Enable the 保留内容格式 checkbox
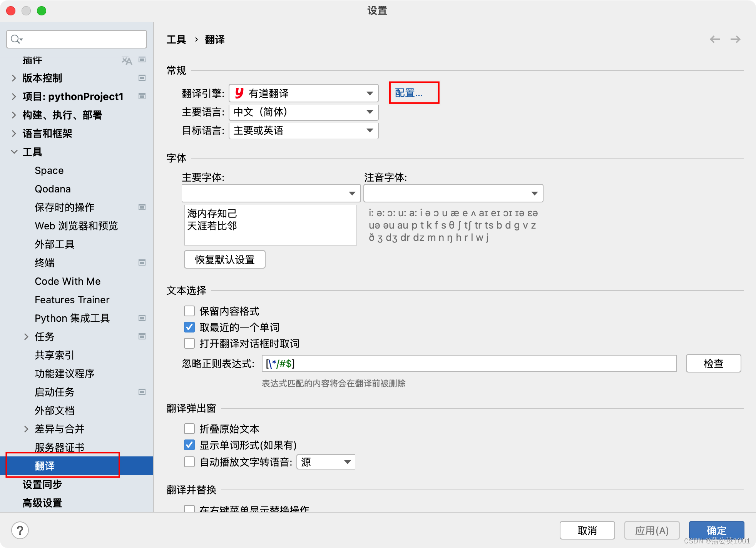The height and width of the screenshot is (548, 756). click(x=189, y=311)
